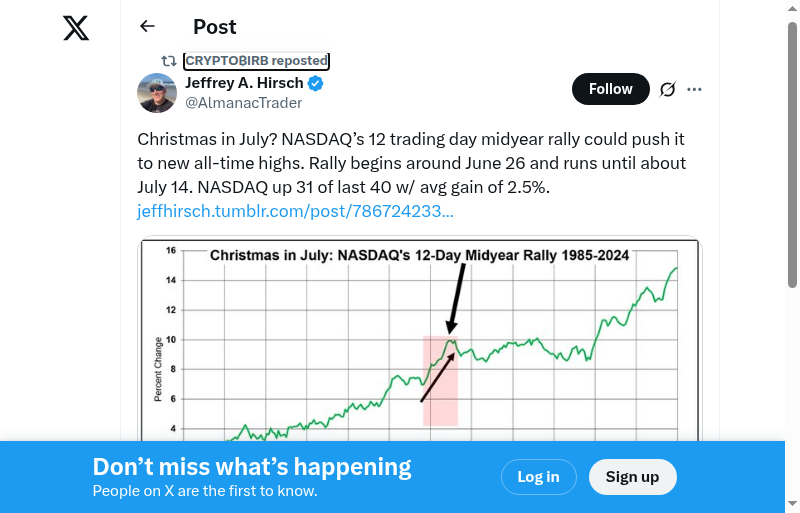This screenshot has width=800, height=513.
Task: Open the three-dot More menu
Action: click(695, 89)
